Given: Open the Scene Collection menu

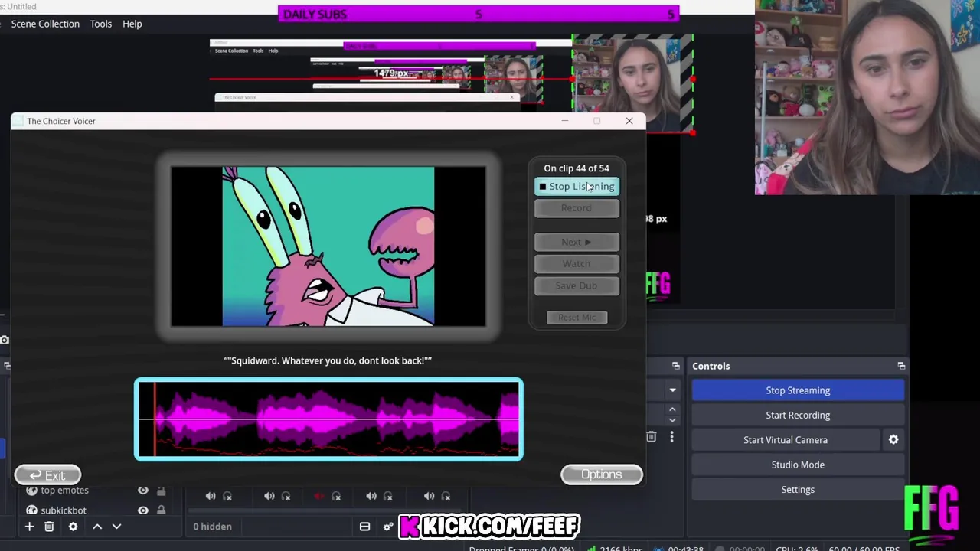Looking at the screenshot, I should (x=45, y=24).
